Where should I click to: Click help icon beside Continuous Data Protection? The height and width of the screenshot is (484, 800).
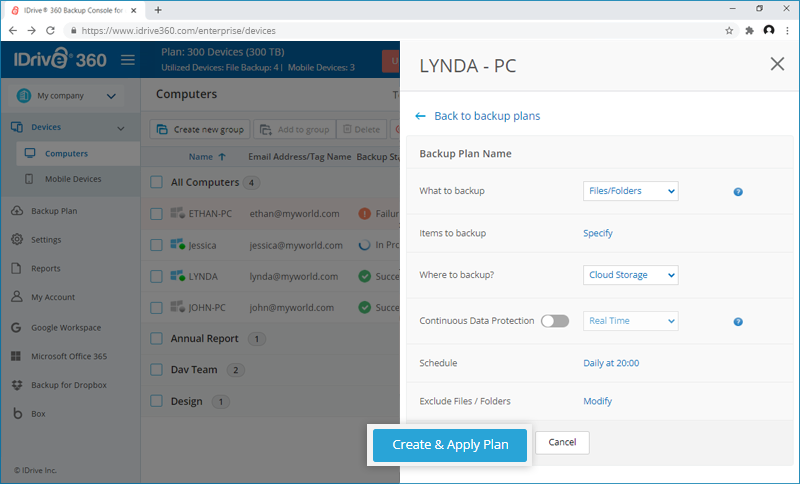point(738,322)
